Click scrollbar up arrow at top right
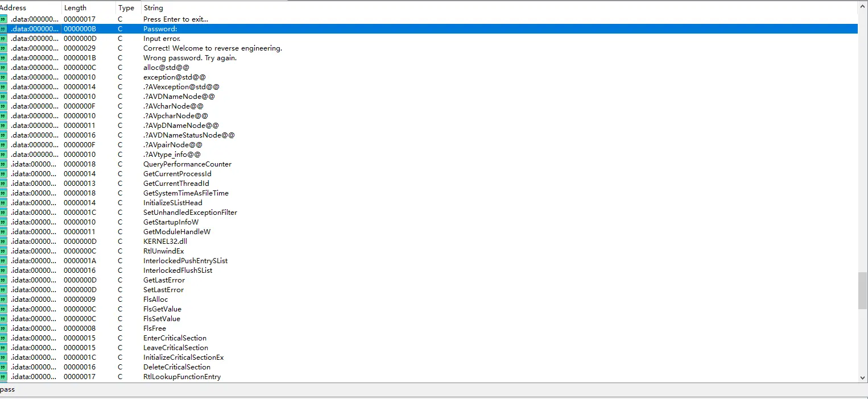The width and height of the screenshot is (868, 399). tap(863, 7)
